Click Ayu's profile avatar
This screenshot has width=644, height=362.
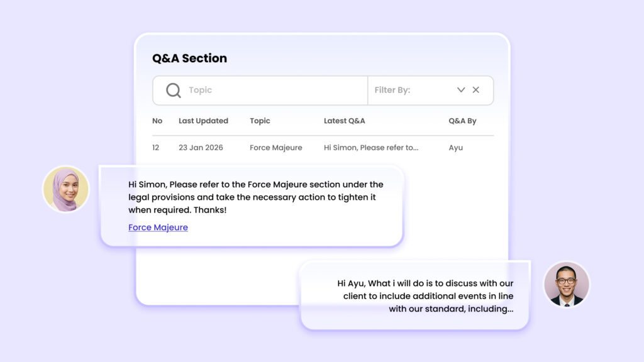pos(66,189)
